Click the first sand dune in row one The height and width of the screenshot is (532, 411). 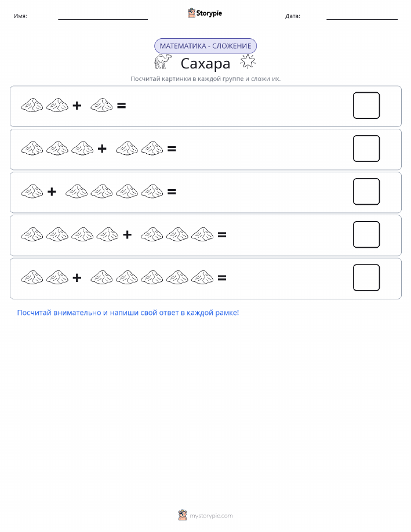(x=32, y=105)
